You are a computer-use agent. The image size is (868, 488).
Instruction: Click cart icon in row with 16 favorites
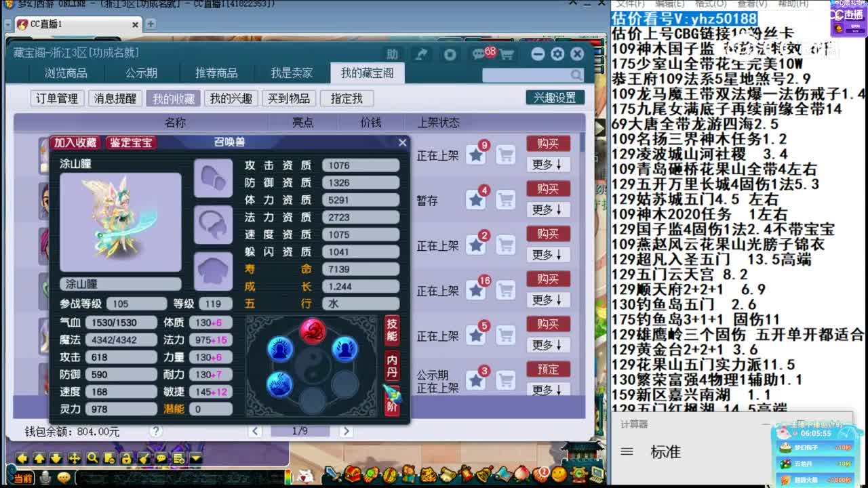(x=505, y=291)
